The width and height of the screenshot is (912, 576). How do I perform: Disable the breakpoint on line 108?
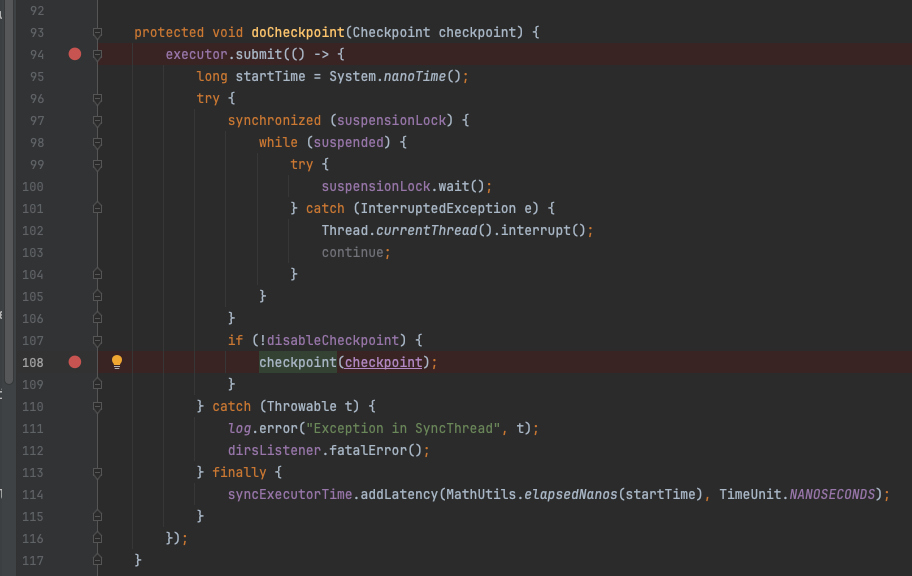tap(75, 362)
